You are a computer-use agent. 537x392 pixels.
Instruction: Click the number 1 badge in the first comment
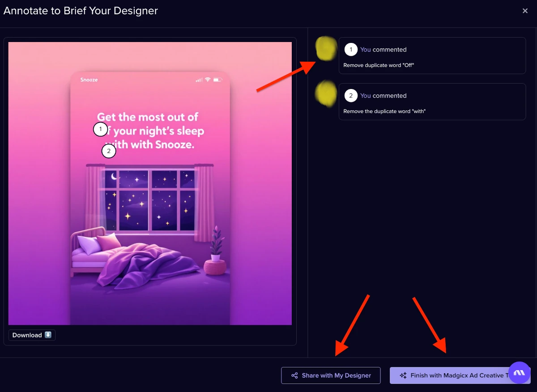(351, 50)
